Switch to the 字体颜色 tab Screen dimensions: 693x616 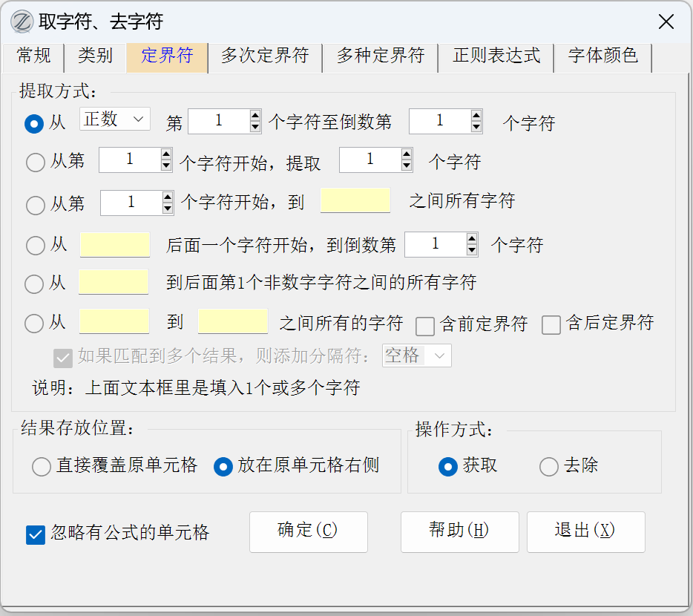pos(602,56)
